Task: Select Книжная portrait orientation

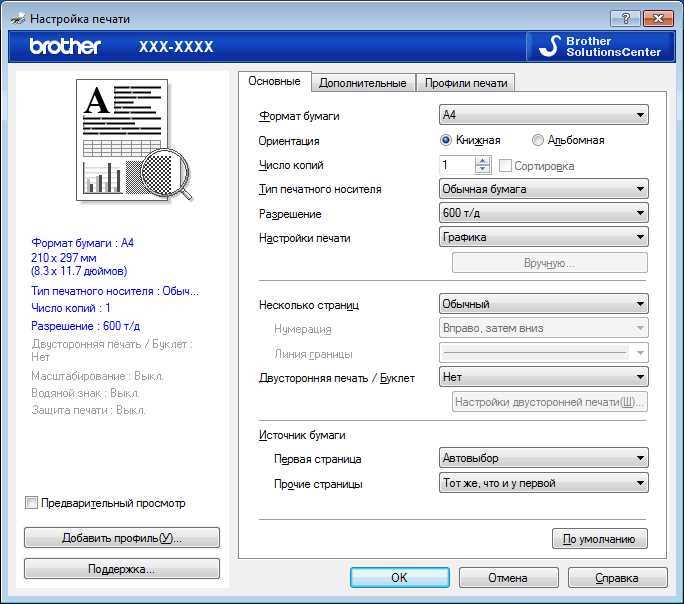Action: point(446,141)
